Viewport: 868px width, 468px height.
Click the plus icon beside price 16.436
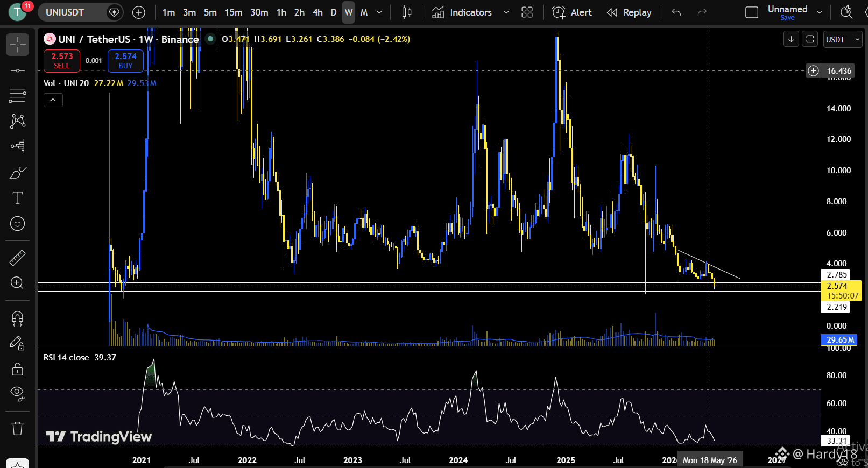tap(813, 70)
